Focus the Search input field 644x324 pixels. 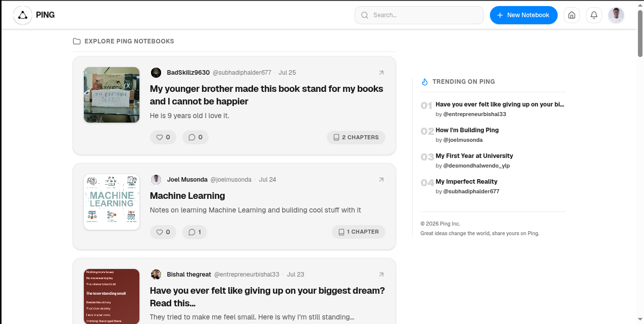pyautogui.click(x=419, y=15)
